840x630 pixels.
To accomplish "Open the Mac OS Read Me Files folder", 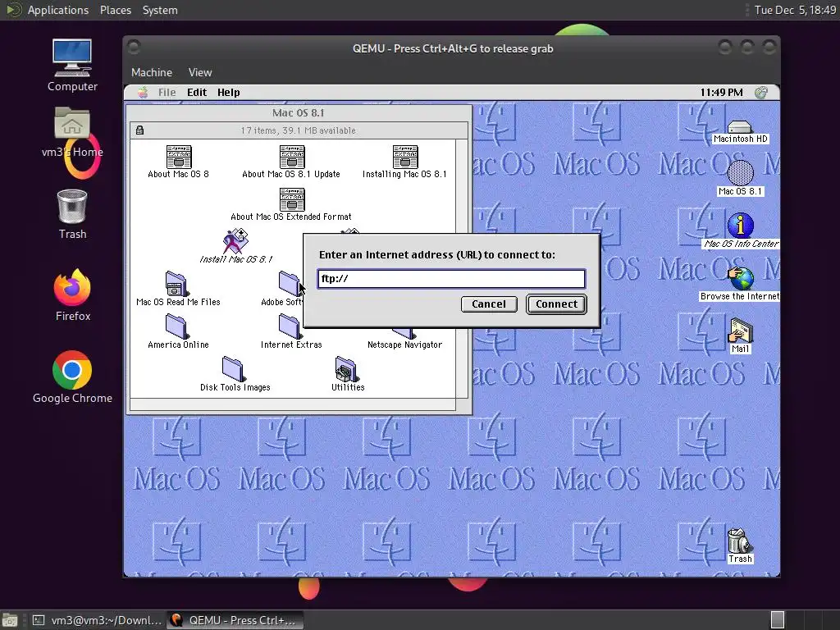I will pyautogui.click(x=176, y=284).
